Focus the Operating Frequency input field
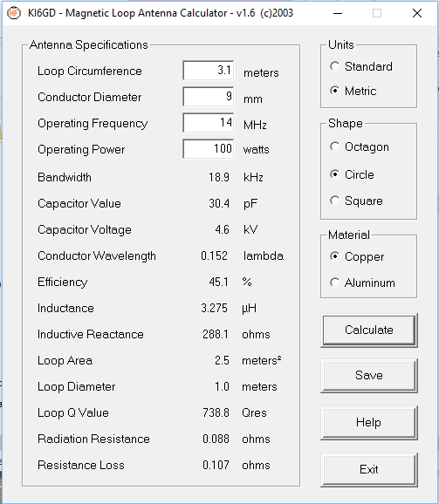Screen dimensions: 439x504 pos(209,122)
